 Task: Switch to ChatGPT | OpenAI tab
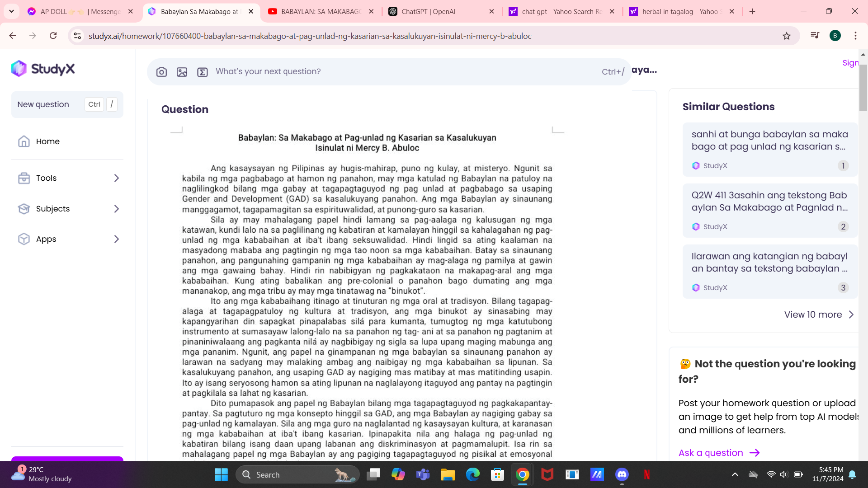(x=441, y=11)
